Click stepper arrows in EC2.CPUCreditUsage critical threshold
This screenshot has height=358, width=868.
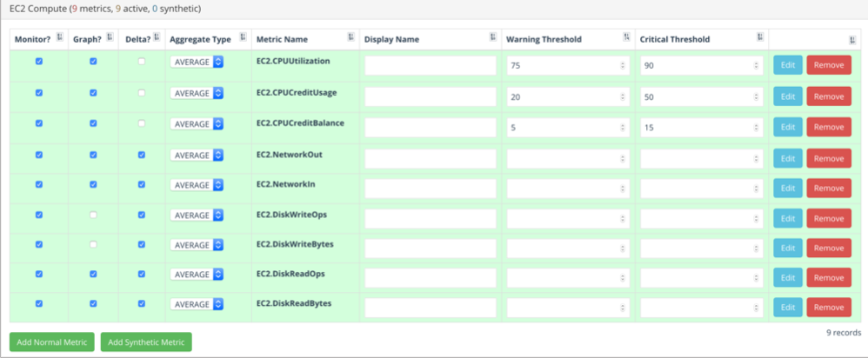pos(756,96)
